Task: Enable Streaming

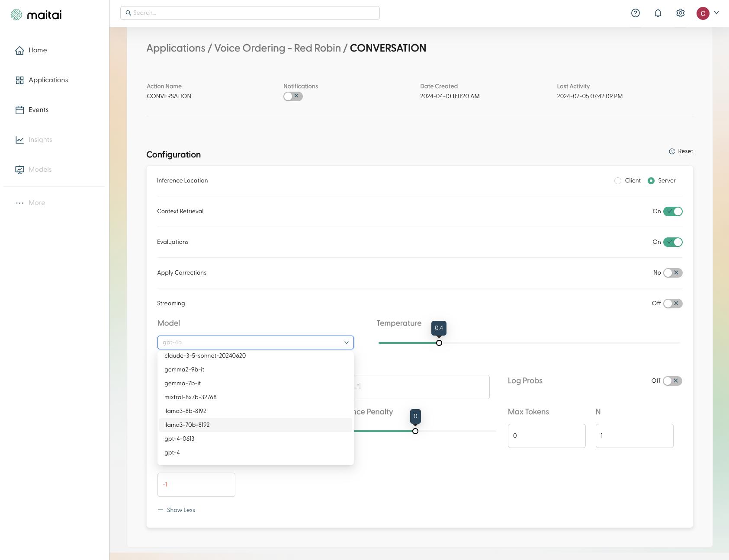Action: click(673, 303)
